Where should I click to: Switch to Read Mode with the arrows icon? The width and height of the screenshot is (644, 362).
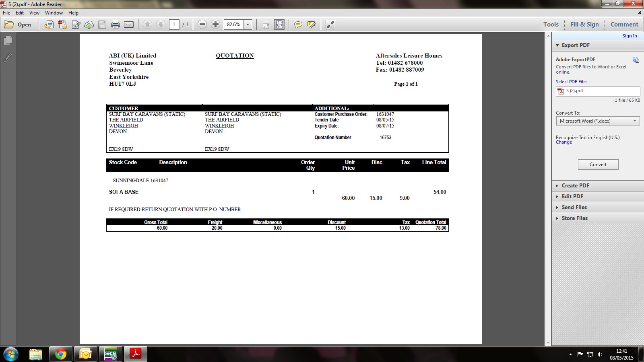click(330, 25)
